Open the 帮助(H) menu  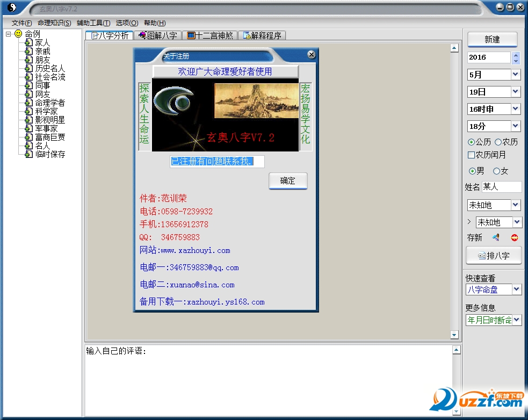pos(155,23)
